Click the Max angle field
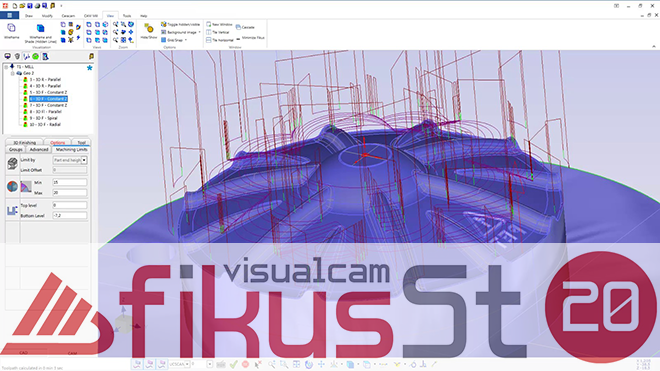 (x=69, y=192)
